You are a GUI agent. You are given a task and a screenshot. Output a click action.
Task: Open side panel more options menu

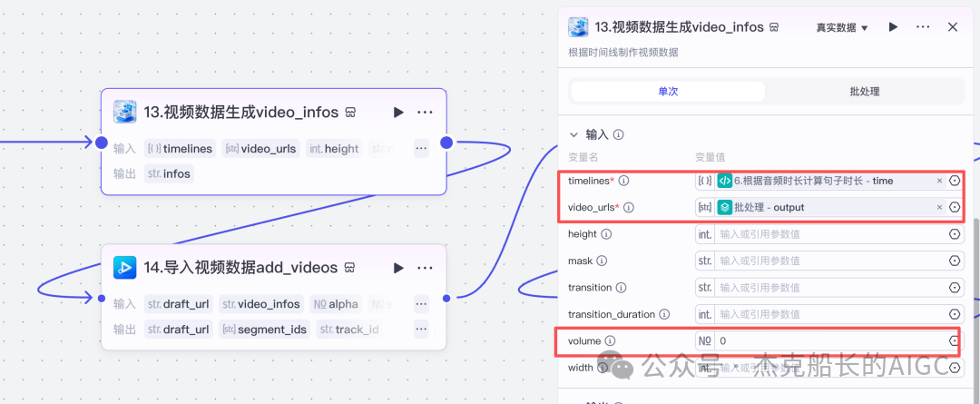[x=923, y=27]
